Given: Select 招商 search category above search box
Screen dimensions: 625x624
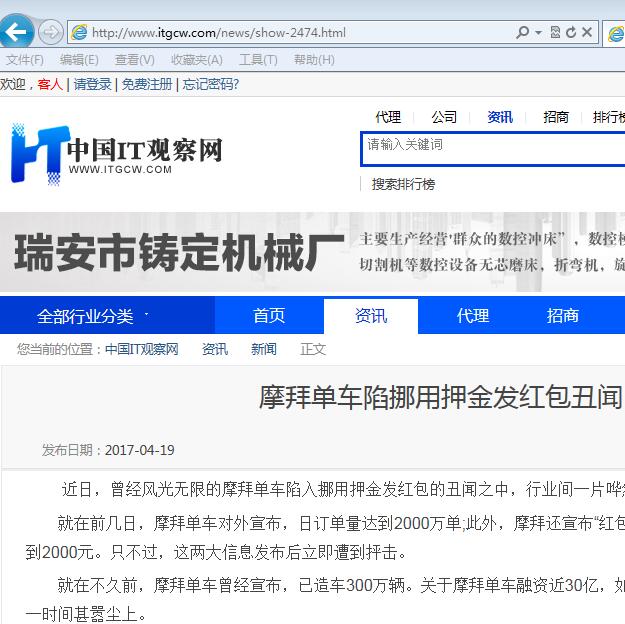Looking at the screenshot, I should [556, 117].
